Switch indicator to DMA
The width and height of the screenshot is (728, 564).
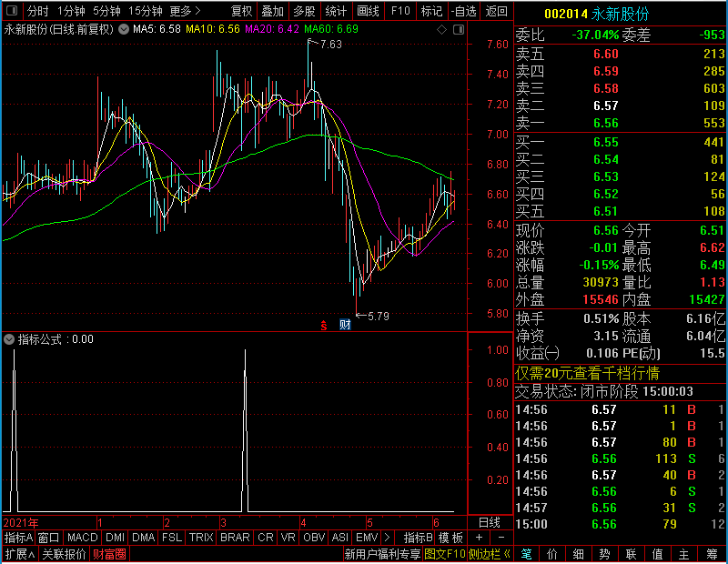coord(143,538)
